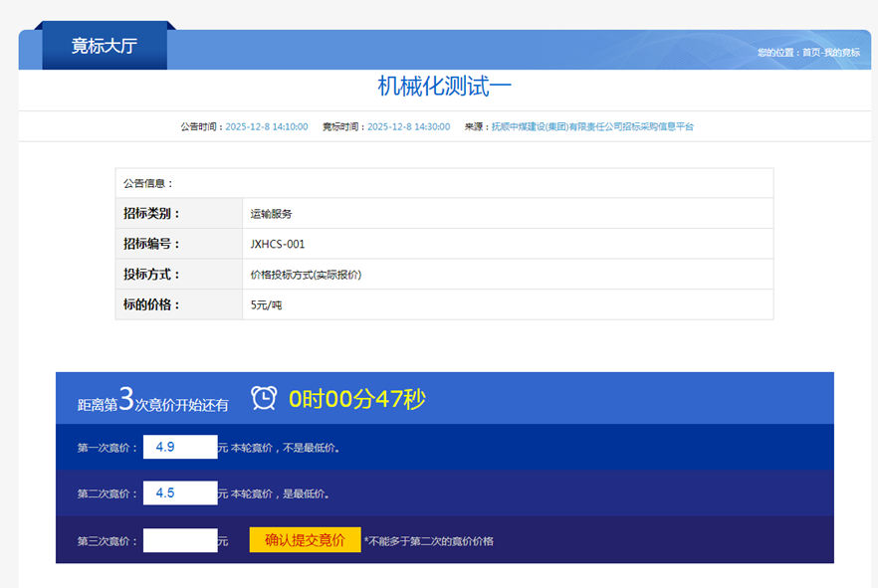Click the 不能多于第二次的竞价价格 note
This screenshot has width=878, height=588.
click(x=429, y=541)
